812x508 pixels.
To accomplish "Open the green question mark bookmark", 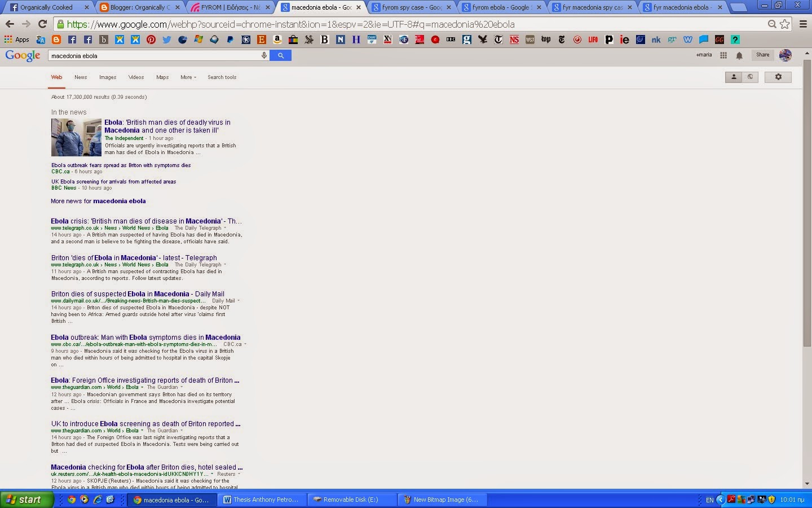I will [x=735, y=40].
